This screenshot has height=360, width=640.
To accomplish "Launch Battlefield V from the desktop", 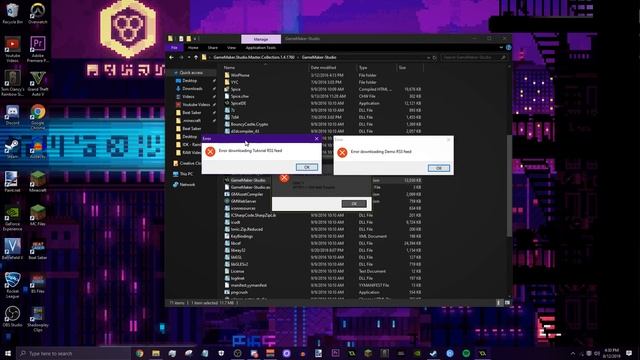I will pyautogui.click(x=12, y=249).
